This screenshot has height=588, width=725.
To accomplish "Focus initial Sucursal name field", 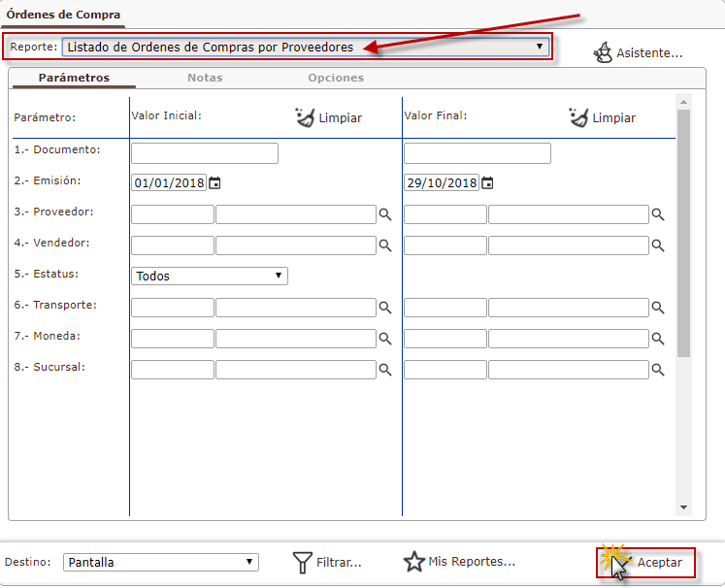I will click(x=296, y=370).
